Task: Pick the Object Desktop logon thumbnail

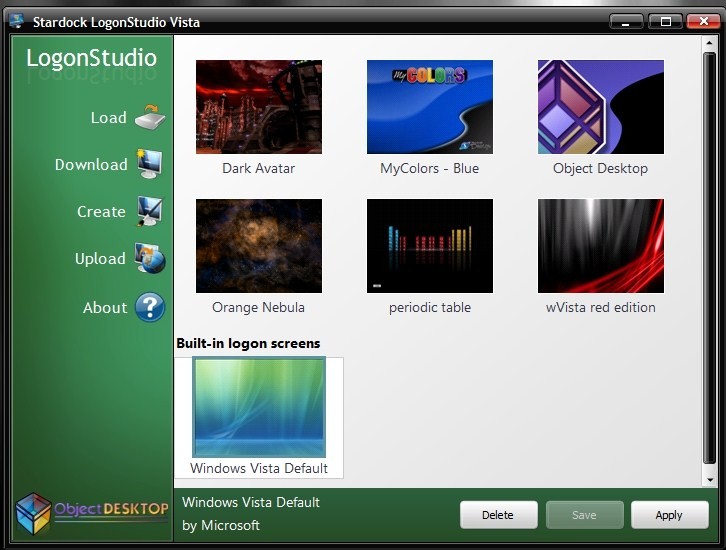Action: coord(601,107)
